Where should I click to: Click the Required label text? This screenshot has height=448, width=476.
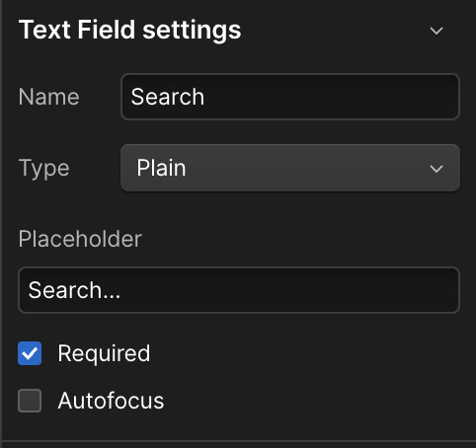point(104,354)
